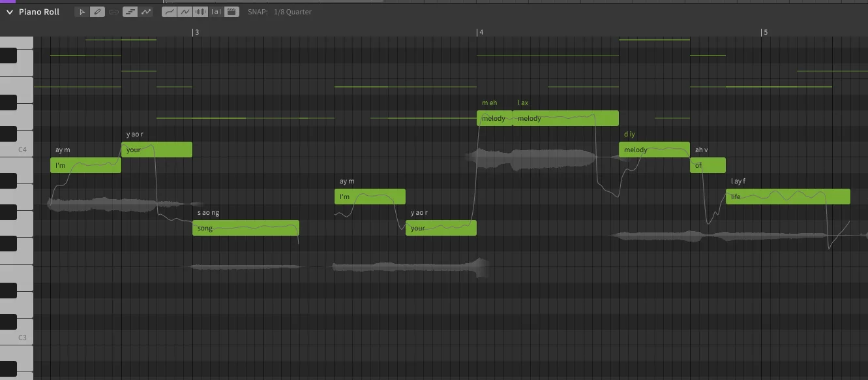This screenshot has height=380, width=868.
Task: Select the pointer arrow tool
Action: (x=82, y=12)
